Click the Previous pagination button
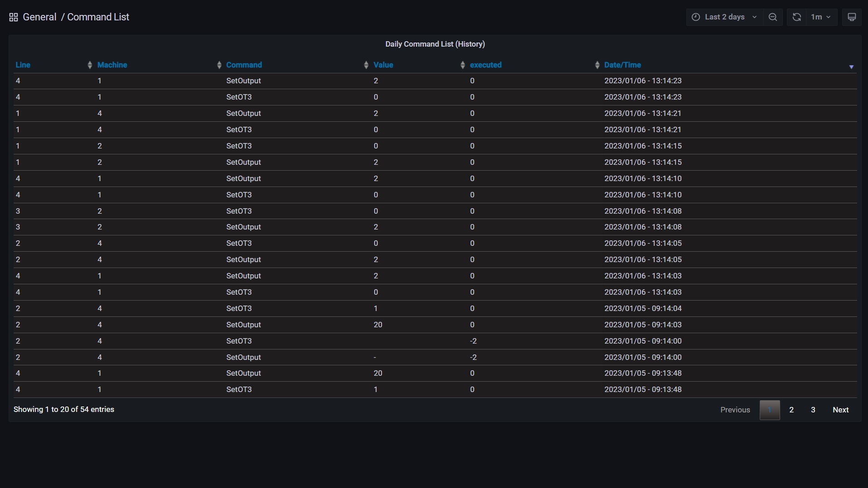 point(735,410)
